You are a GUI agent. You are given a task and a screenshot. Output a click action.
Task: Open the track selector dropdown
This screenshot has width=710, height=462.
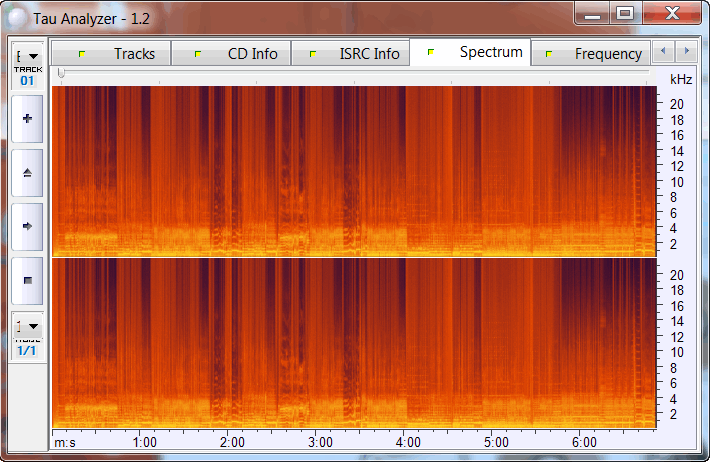[x=27, y=56]
